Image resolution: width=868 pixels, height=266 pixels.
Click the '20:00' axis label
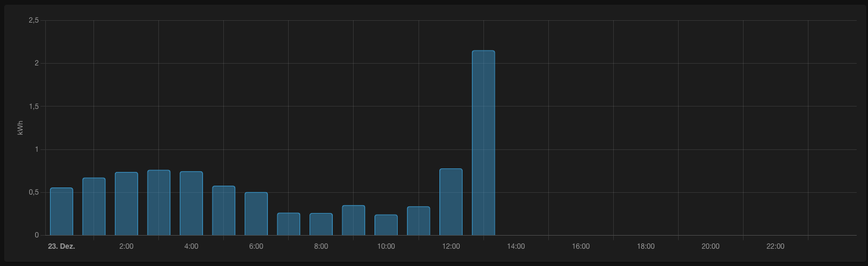[710, 246]
